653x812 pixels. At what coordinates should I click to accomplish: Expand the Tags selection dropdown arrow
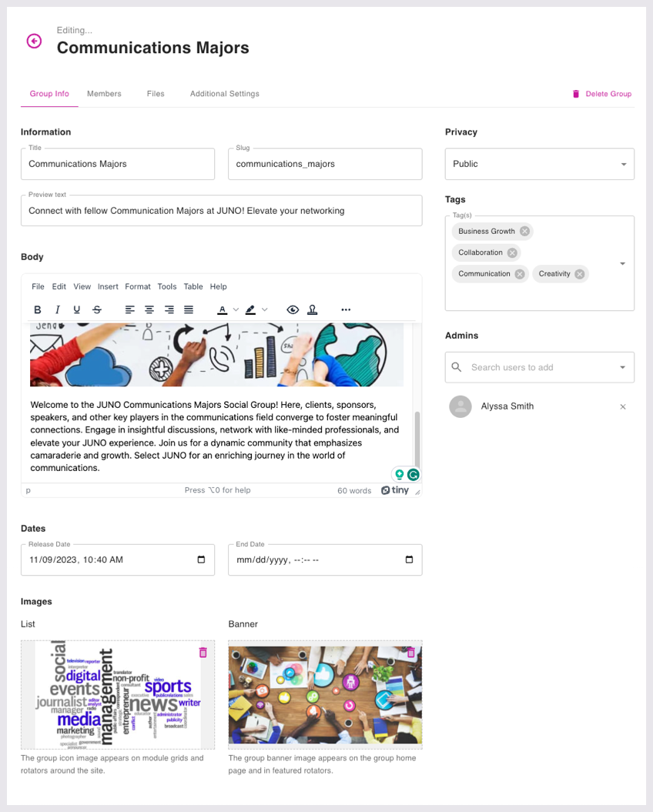pyautogui.click(x=622, y=263)
